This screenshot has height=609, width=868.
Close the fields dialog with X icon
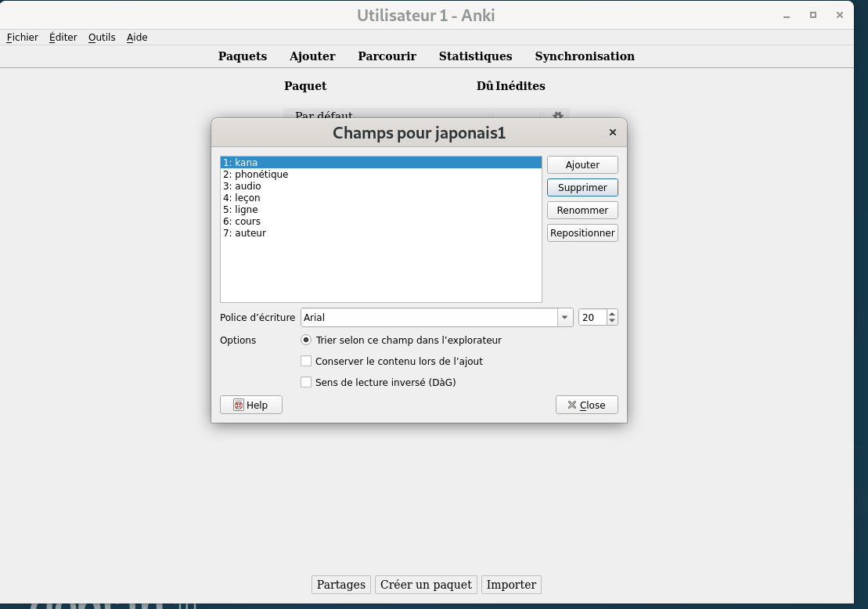pos(612,132)
